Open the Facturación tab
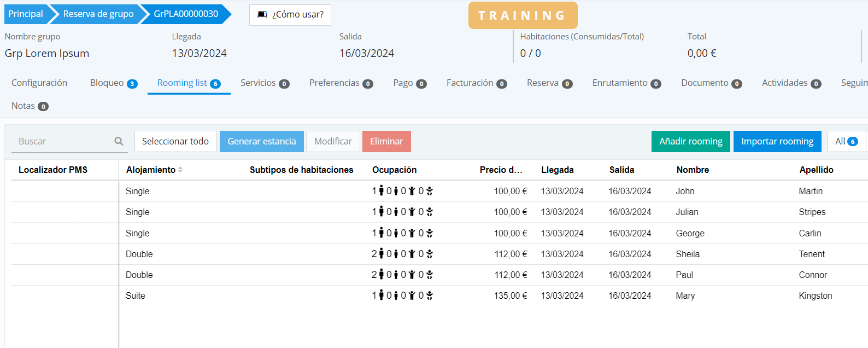 [x=476, y=83]
